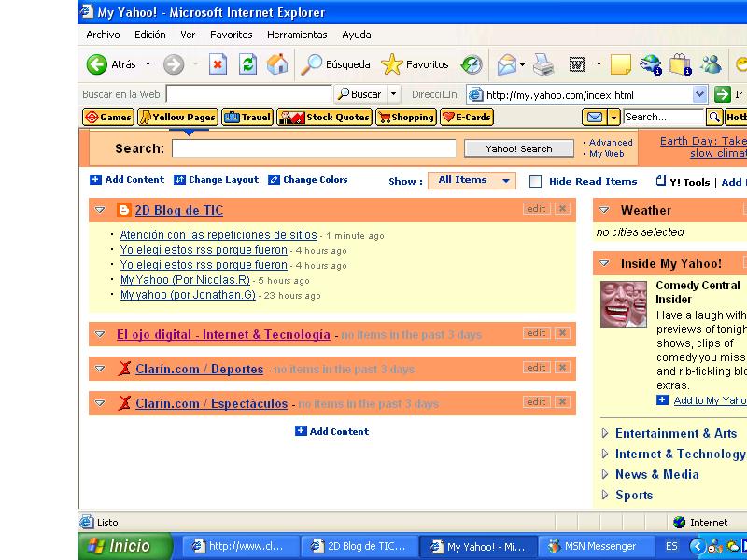Edit the 2D Blog de TIC module
747x560 pixels.
(x=536, y=208)
